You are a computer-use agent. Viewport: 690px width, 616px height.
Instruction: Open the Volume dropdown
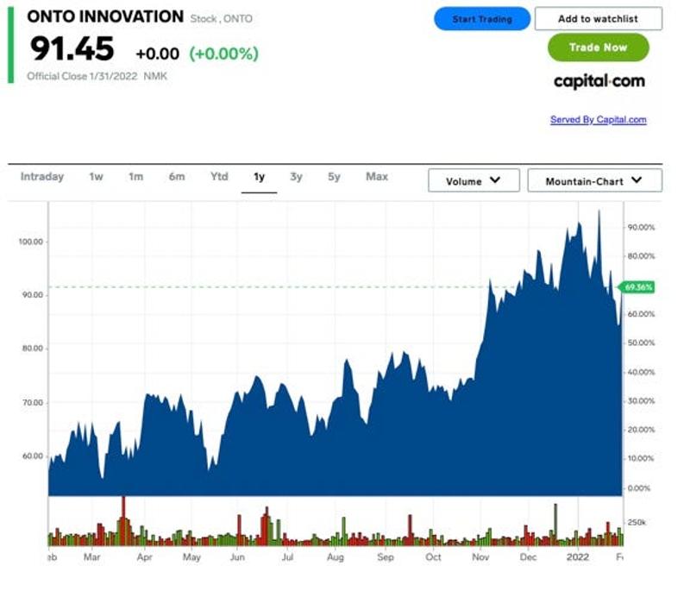[474, 180]
